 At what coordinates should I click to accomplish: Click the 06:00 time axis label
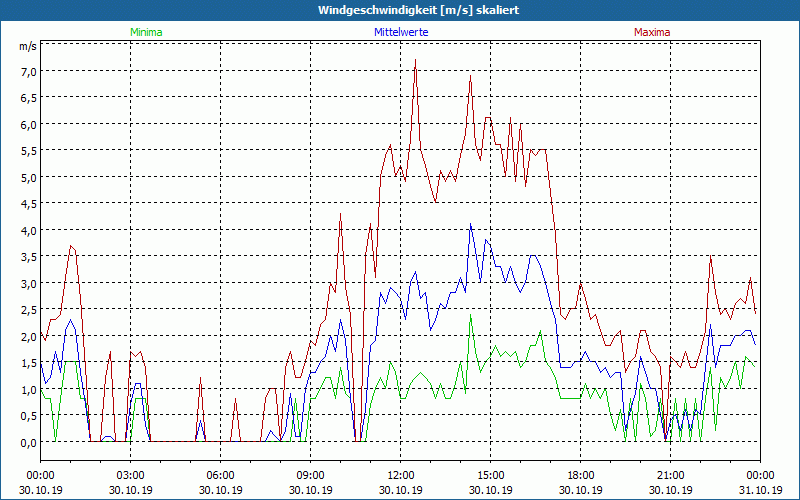point(220,476)
